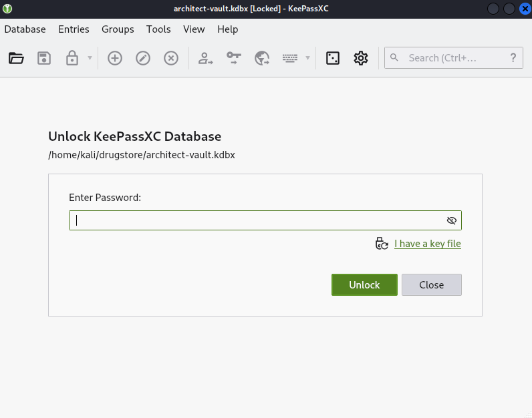Toggle password visibility eye icon
This screenshot has width=532, height=418.
coord(451,220)
